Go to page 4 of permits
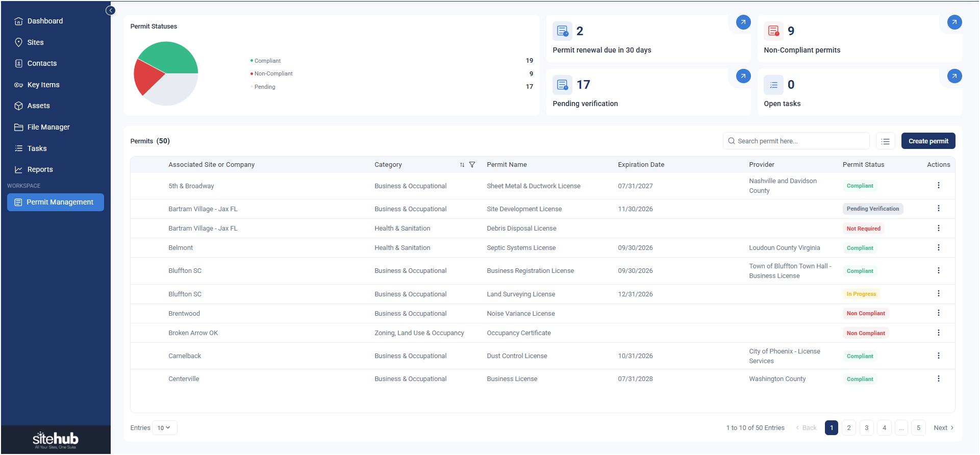The image size is (980, 455). (x=884, y=428)
